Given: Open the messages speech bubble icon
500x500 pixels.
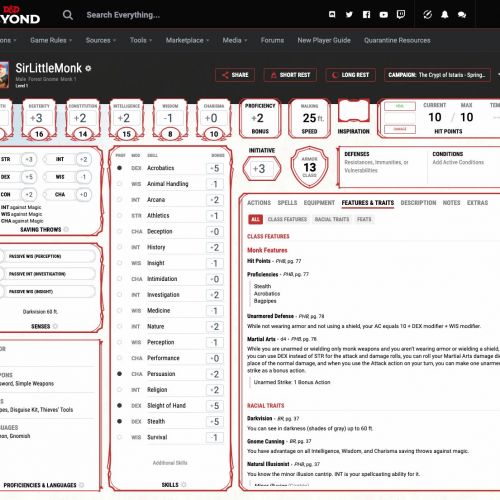Looking at the screenshot, I should click(462, 15).
